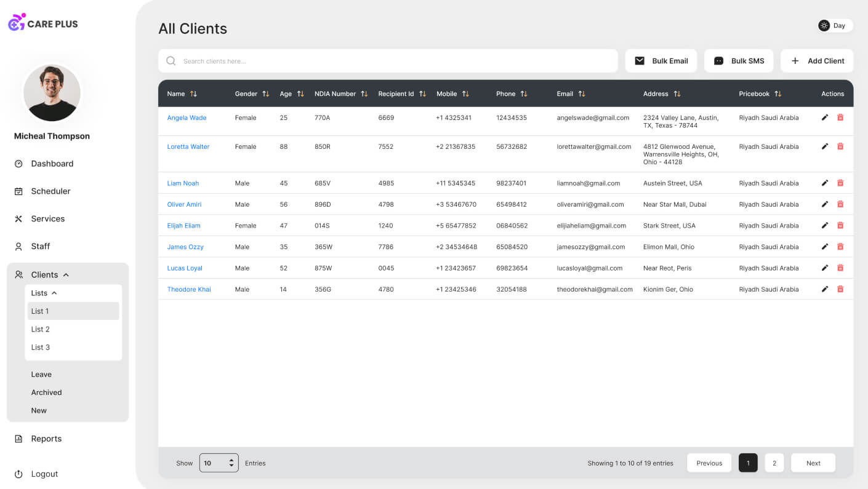Toggle the Day theme switch

(835, 25)
